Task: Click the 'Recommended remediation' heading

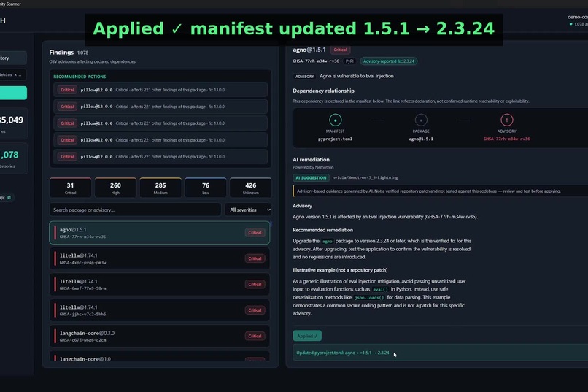Action: (323, 230)
